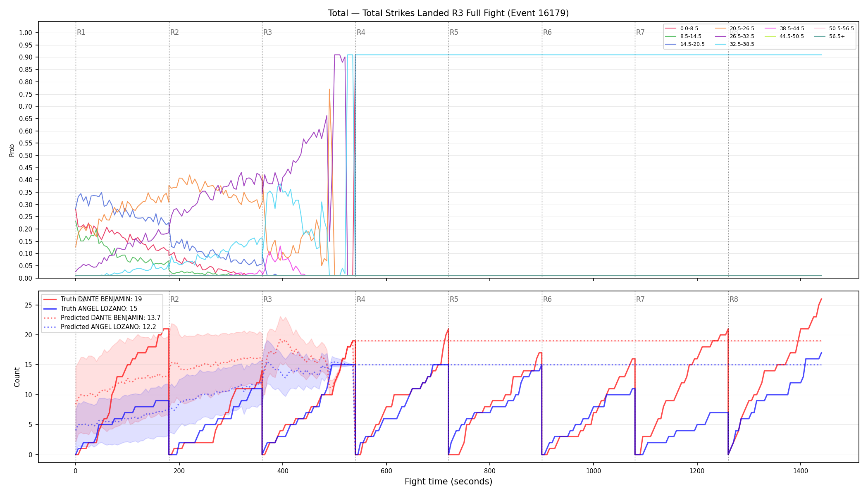Viewport: 868px width, 496px height.
Task: Click the 200 tick on the fight time axis
Action: 179,470
